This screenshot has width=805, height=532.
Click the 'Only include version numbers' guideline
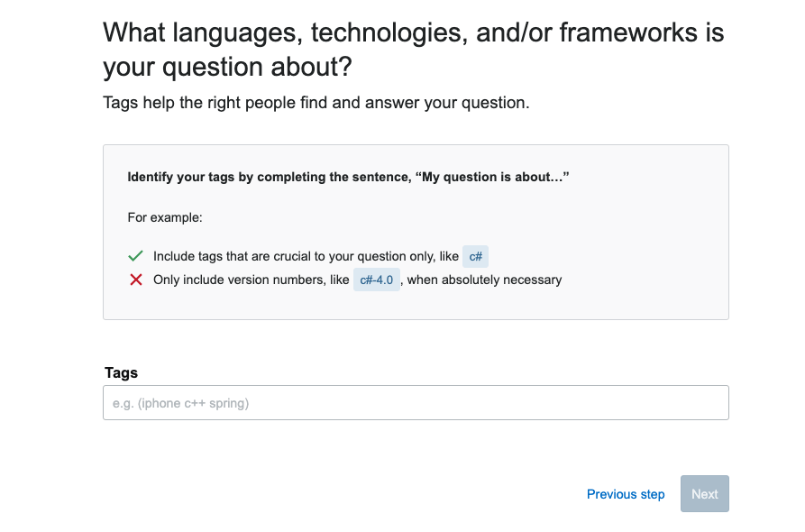251,280
